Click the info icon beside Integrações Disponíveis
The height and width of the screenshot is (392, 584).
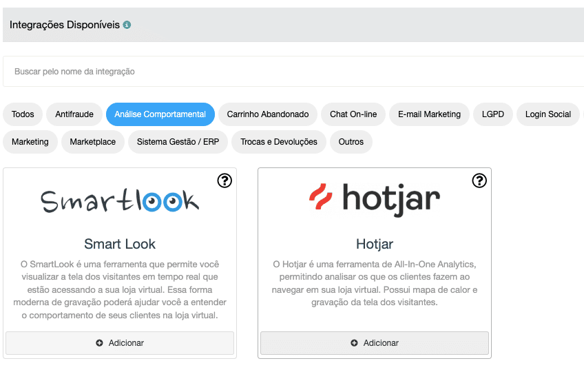tap(127, 25)
